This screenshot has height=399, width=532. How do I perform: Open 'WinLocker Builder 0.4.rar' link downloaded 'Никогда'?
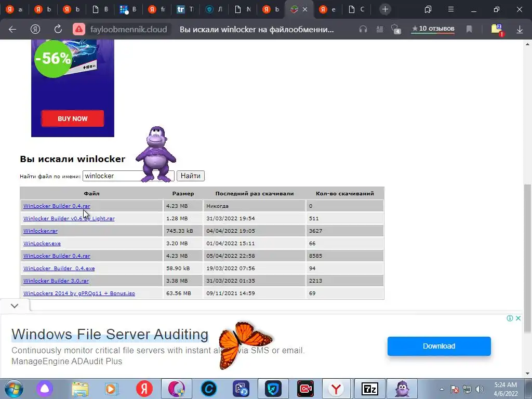(x=57, y=206)
